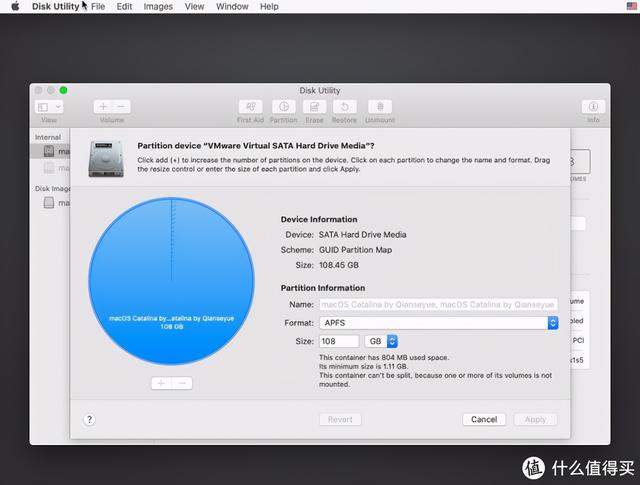Open the Images menu
The height and width of the screenshot is (485, 640).
(x=158, y=7)
